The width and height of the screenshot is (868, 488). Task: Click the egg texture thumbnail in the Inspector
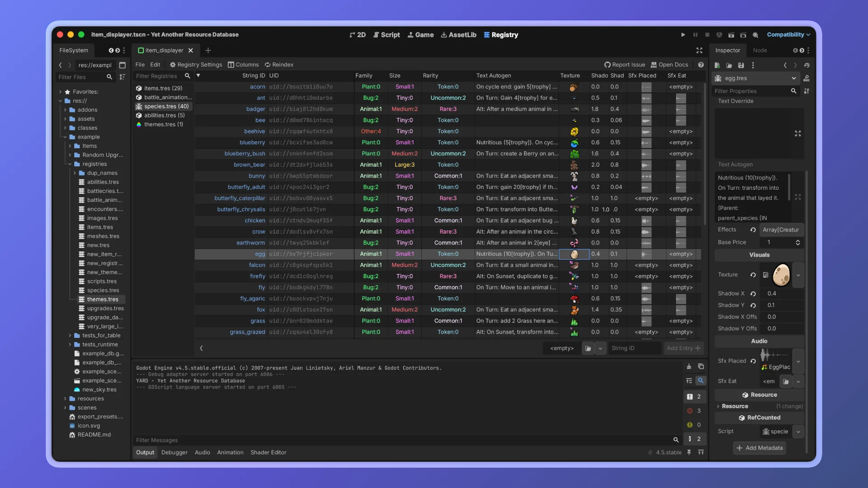[x=781, y=275]
